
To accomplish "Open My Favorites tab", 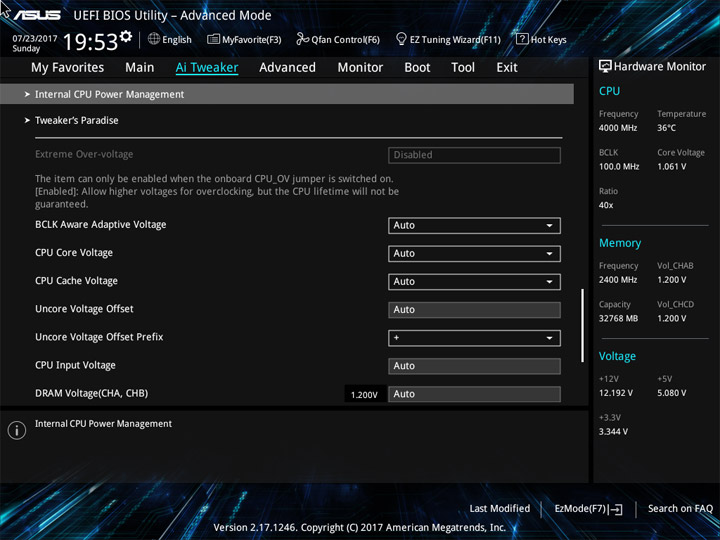I will 68,68.
